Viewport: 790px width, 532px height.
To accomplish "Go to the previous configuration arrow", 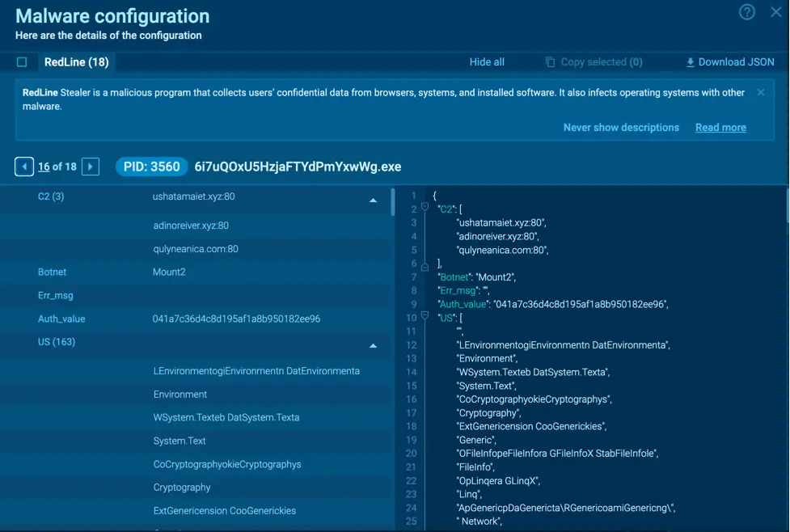I will click(24, 167).
